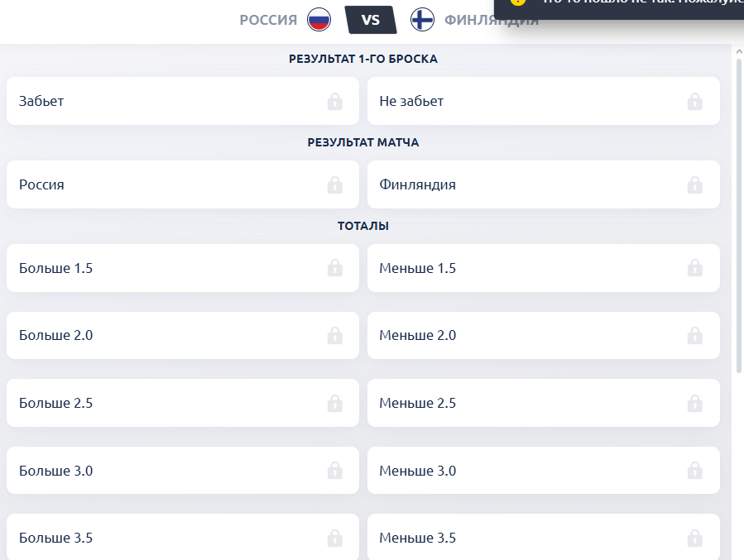This screenshot has width=744, height=560.
Task: Click the lock icon in the Россия row
Action: click(x=334, y=185)
